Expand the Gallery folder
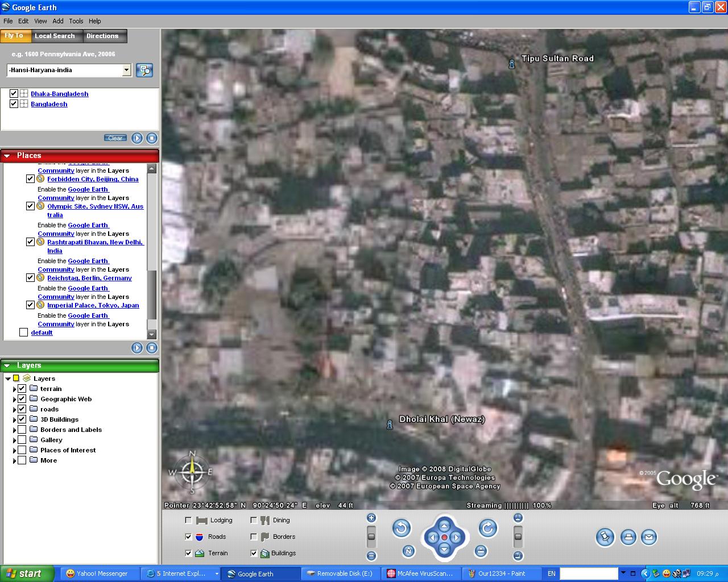 point(14,440)
